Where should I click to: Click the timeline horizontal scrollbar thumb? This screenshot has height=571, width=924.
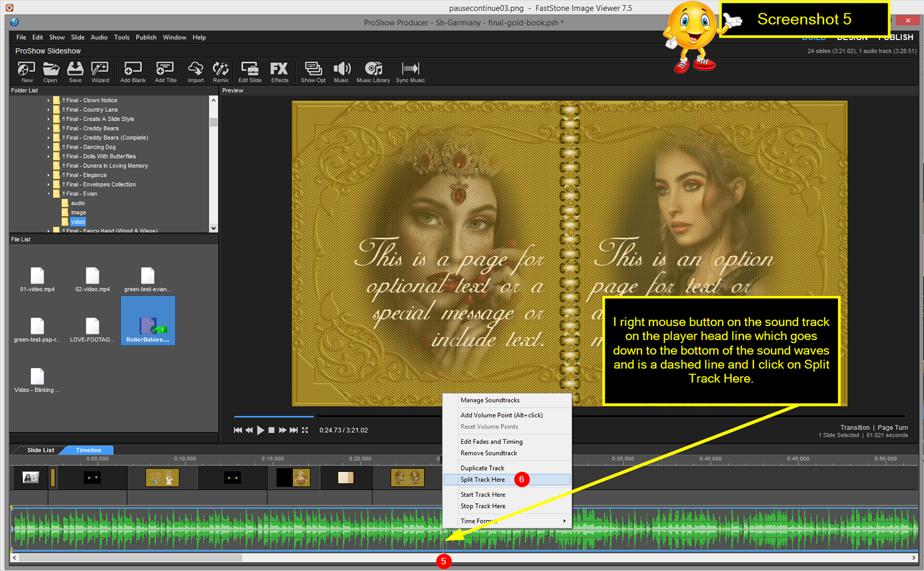pyautogui.click(x=131, y=558)
